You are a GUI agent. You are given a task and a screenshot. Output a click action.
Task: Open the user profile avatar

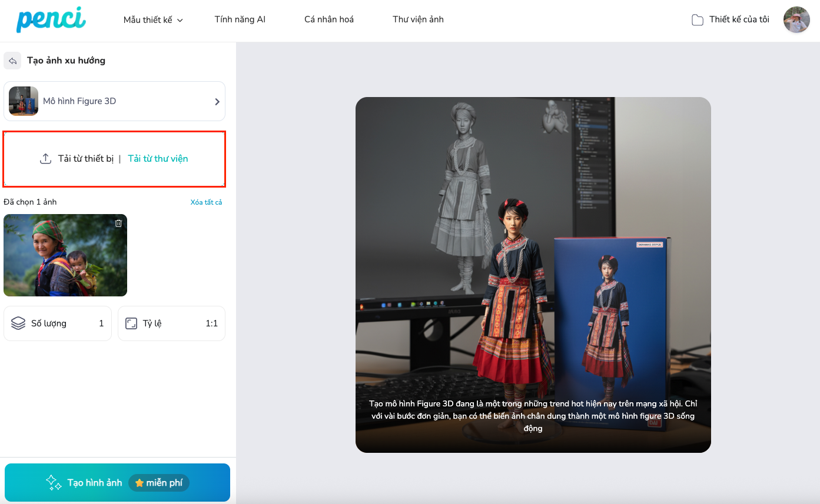tap(796, 20)
